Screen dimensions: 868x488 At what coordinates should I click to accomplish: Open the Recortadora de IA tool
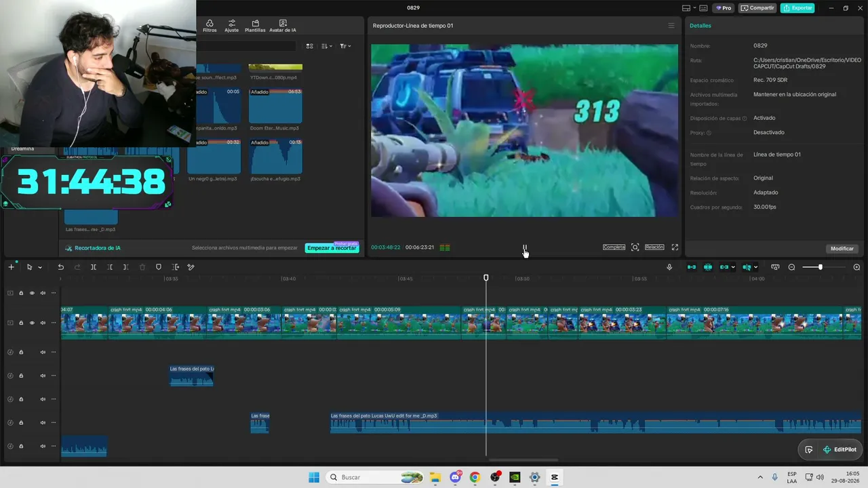click(93, 248)
